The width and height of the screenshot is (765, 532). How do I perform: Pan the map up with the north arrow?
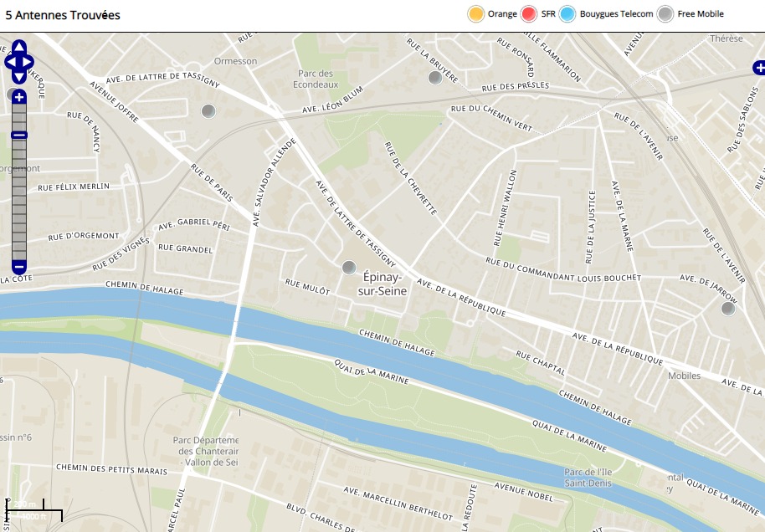pyautogui.click(x=18, y=48)
